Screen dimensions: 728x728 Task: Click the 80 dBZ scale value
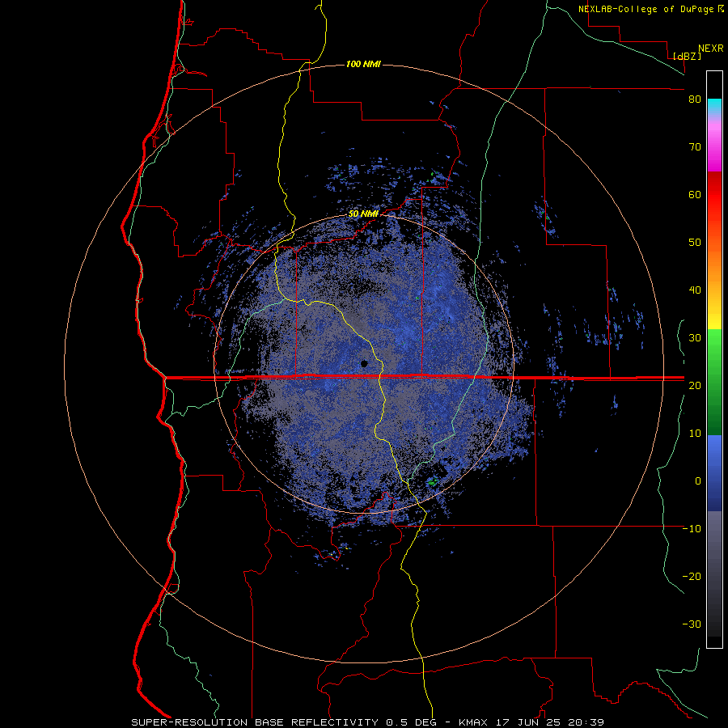[695, 99]
